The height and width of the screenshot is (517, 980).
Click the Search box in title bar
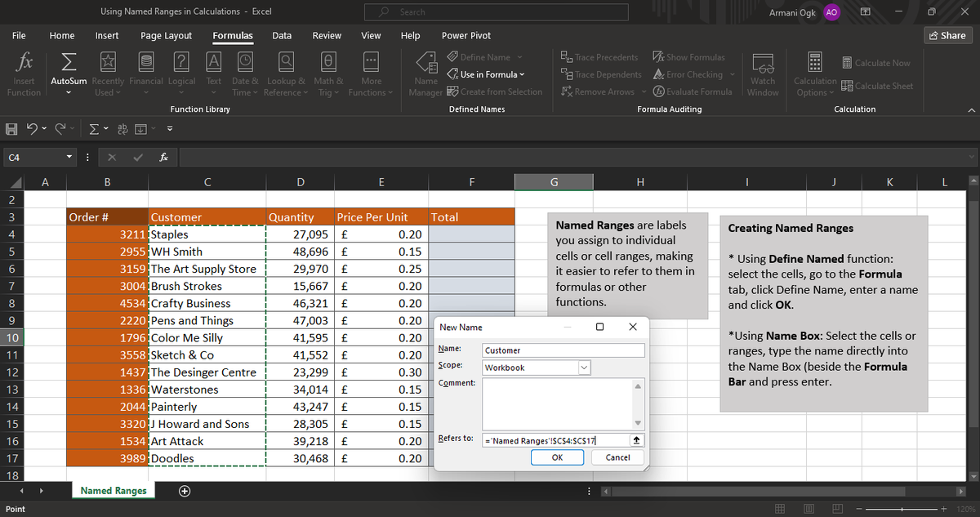(x=497, y=12)
